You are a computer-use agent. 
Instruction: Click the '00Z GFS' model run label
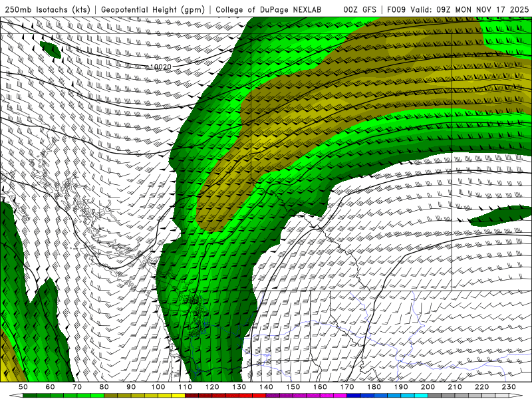tap(360, 10)
